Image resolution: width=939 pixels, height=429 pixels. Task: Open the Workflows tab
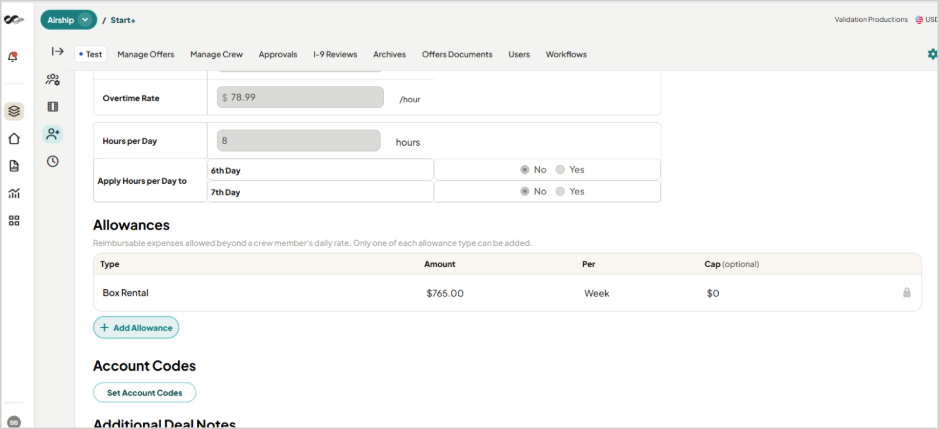[x=566, y=54]
